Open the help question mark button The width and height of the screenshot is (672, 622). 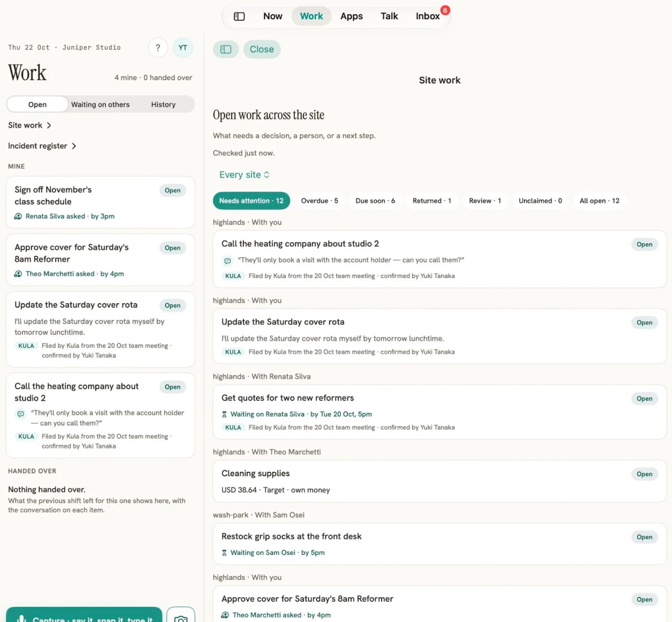pos(158,48)
